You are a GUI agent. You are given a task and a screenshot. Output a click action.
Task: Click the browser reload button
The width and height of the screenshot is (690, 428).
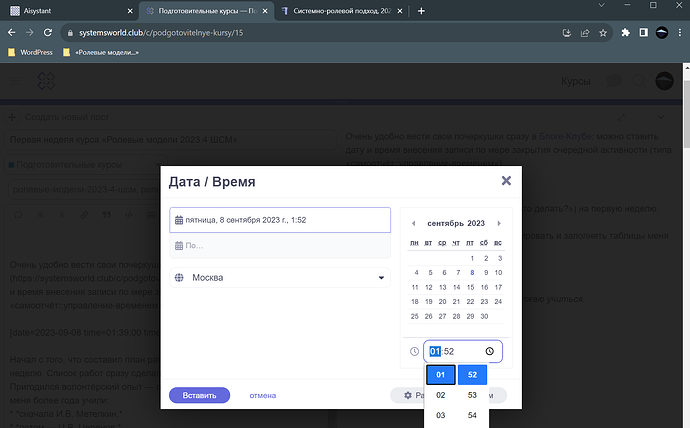49,32
